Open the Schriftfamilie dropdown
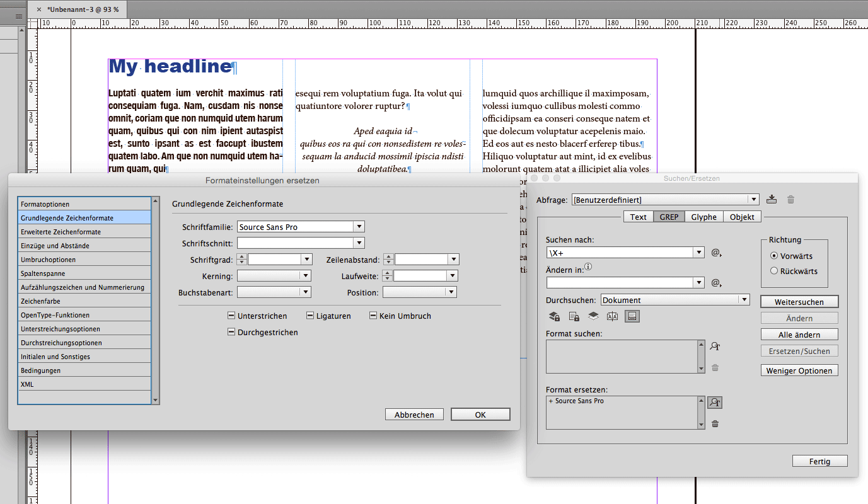The image size is (868, 504). [x=359, y=226]
